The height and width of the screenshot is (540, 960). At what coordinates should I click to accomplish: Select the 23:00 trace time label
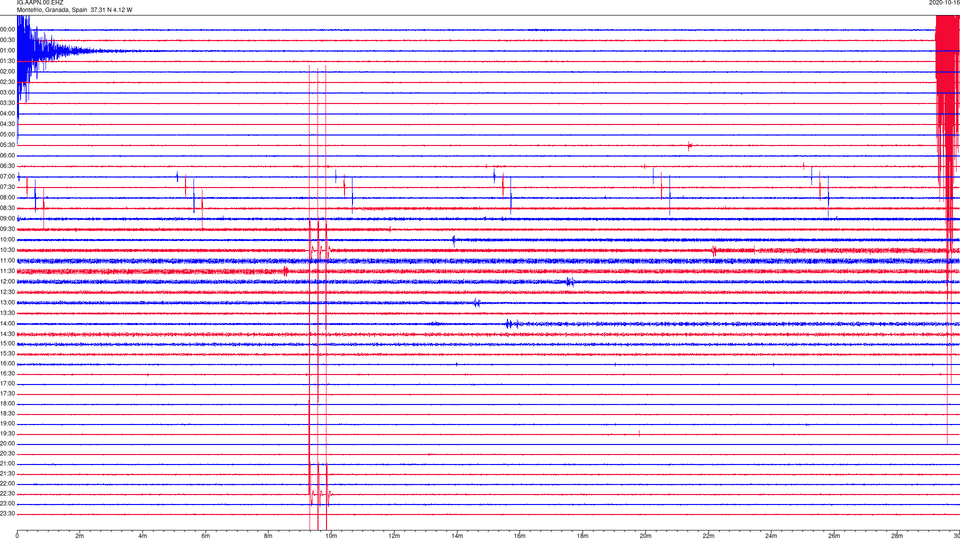[x=8, y=503]
